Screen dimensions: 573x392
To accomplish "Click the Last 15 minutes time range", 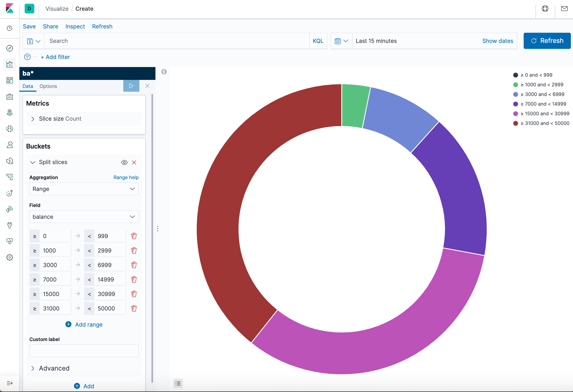I will (376, 41).
